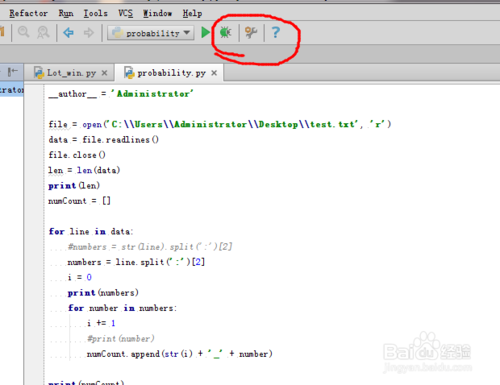Click the __author__ line in editor
Viewport: 500px width, 385px height.
coord(121,94)
